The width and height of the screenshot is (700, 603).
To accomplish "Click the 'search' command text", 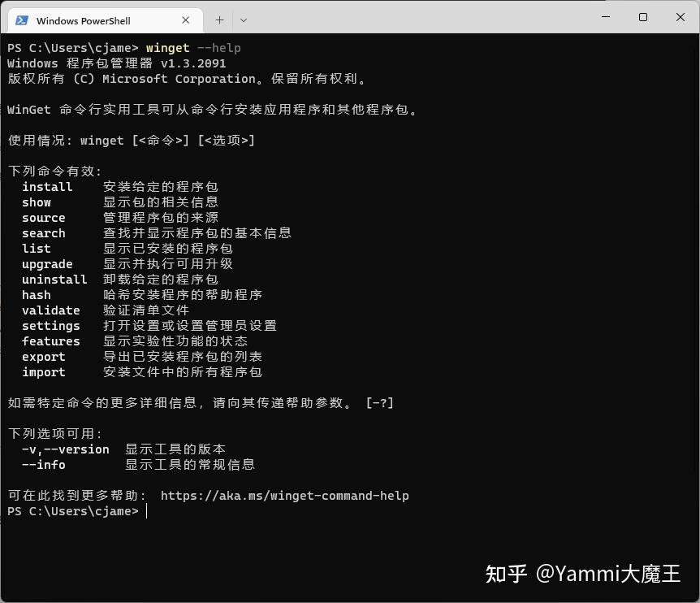I will point(44,233).
